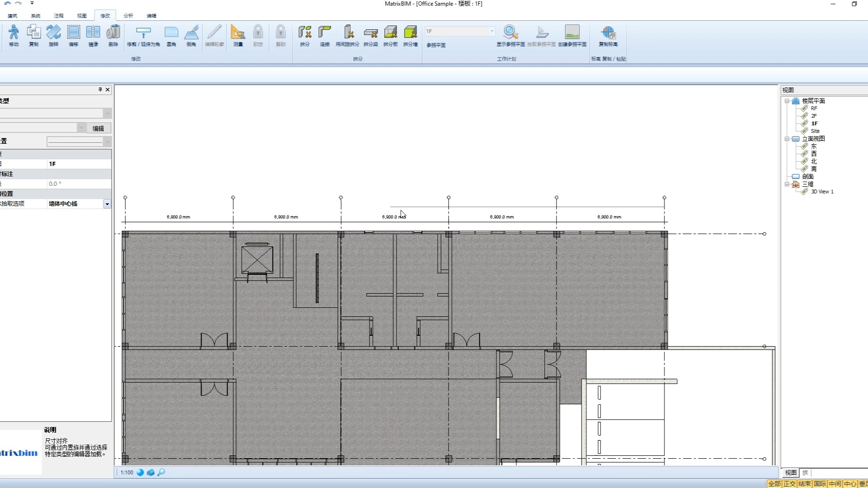Open the 编辑 ribbon tab

point(151,16)
